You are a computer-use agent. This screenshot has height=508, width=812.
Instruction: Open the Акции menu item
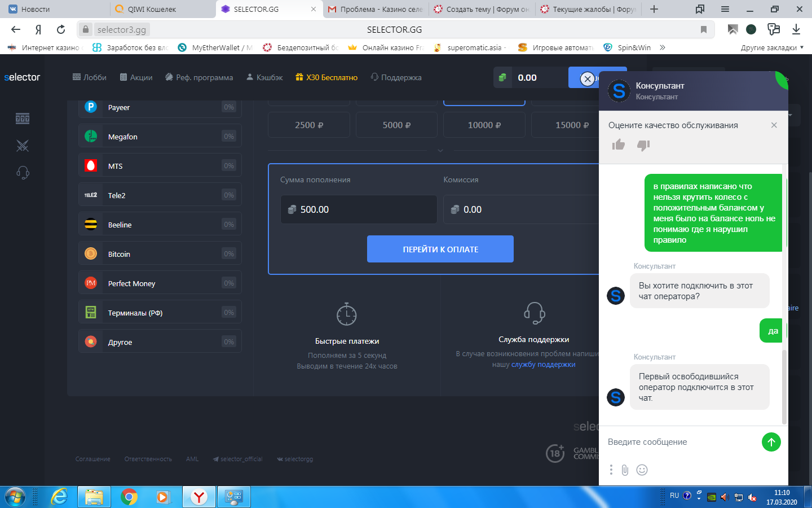[136, 77]
